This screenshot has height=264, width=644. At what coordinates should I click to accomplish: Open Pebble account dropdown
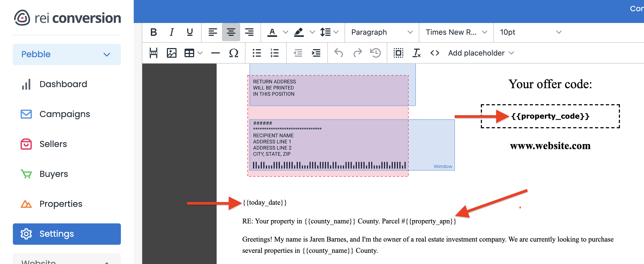67,55
